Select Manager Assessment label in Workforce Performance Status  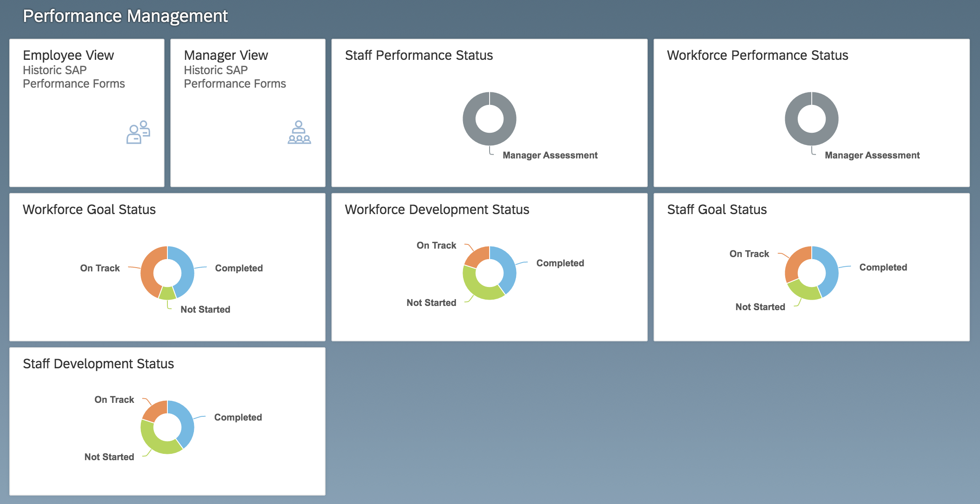872,155
